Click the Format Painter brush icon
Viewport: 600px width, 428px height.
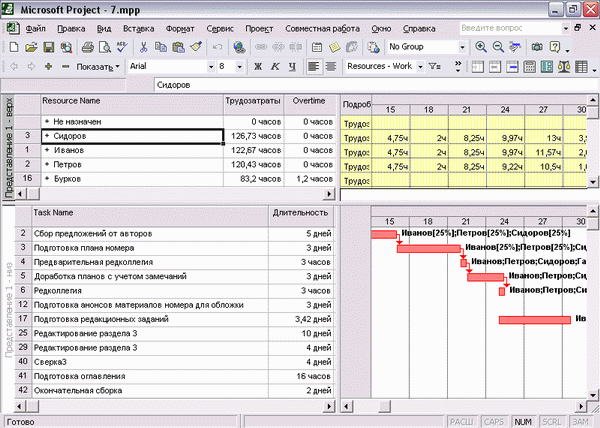click(x=196, y=47)
